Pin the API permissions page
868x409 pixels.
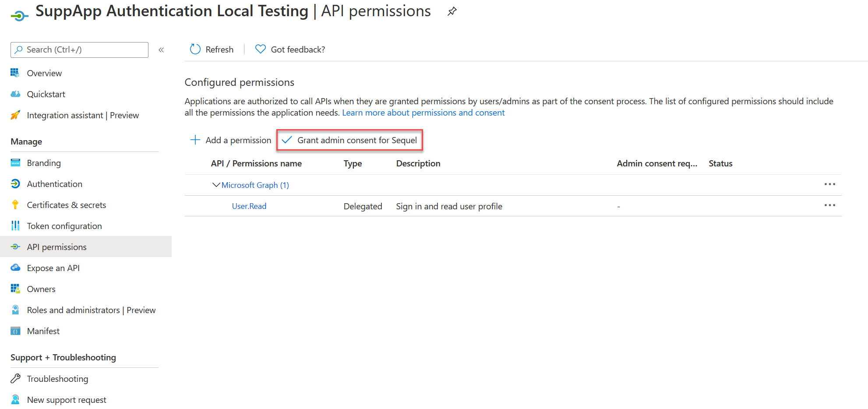pos(452,11)
